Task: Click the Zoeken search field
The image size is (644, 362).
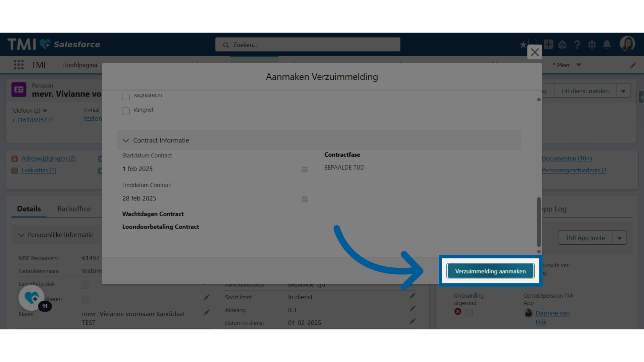Action: pos(308,45)
